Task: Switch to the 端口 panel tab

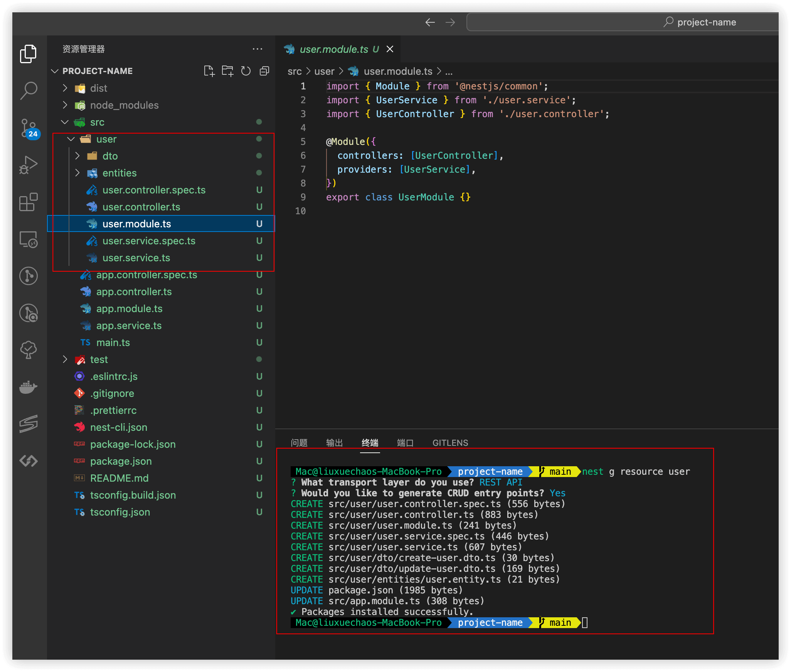Action: pos(405,443)
